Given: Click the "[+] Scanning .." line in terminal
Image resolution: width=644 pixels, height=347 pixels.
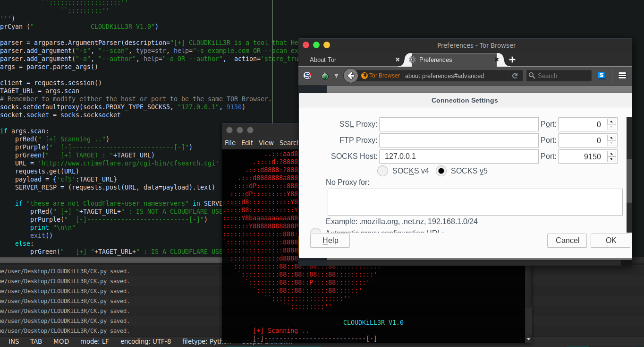Looking at the screenshot, I should [281, 330].
